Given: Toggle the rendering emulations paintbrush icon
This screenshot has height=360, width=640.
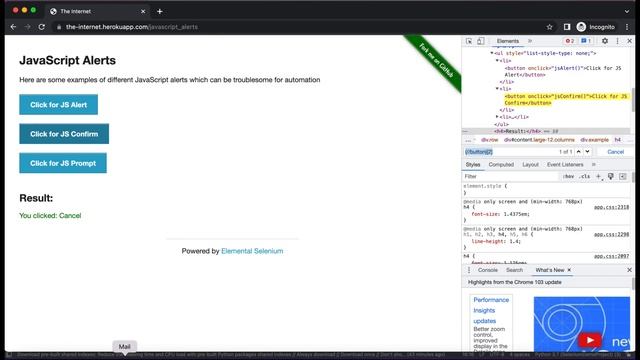Looking at the screenshot, I should (x=611, y=176).
